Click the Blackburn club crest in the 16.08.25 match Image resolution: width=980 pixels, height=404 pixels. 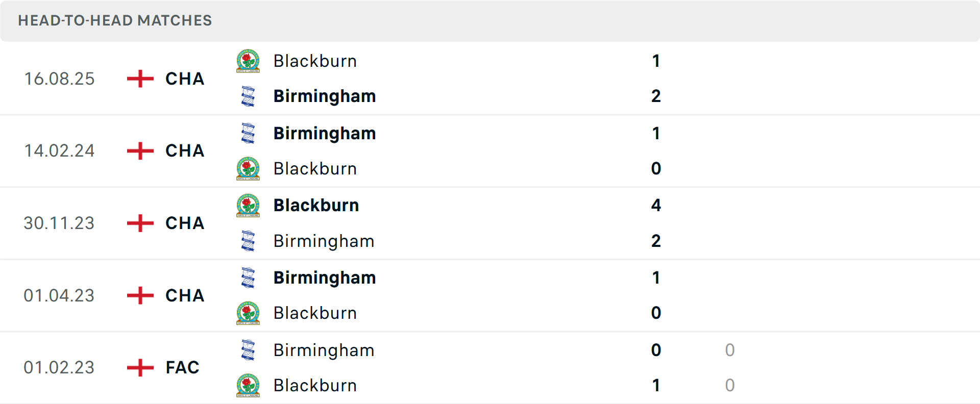[249, 61]
